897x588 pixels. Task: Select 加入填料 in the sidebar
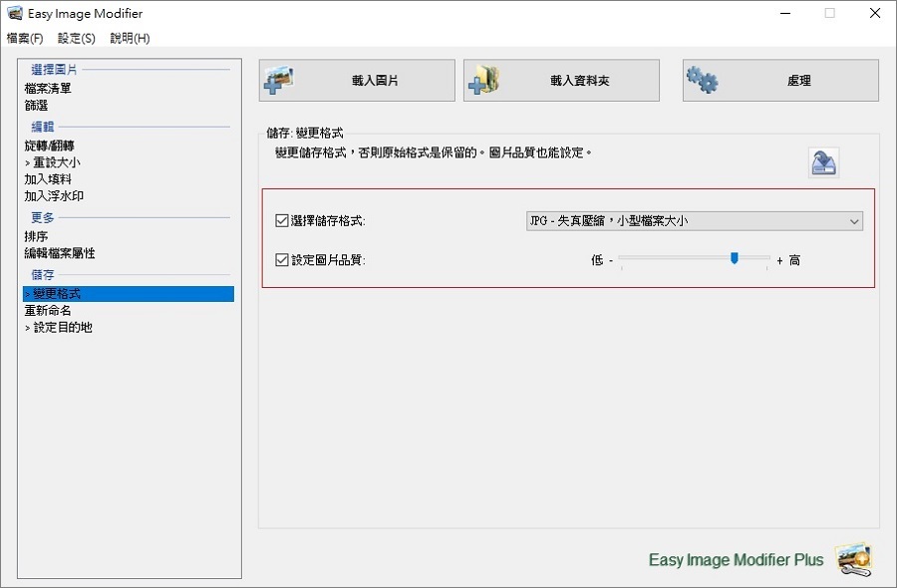pos(48,179)
